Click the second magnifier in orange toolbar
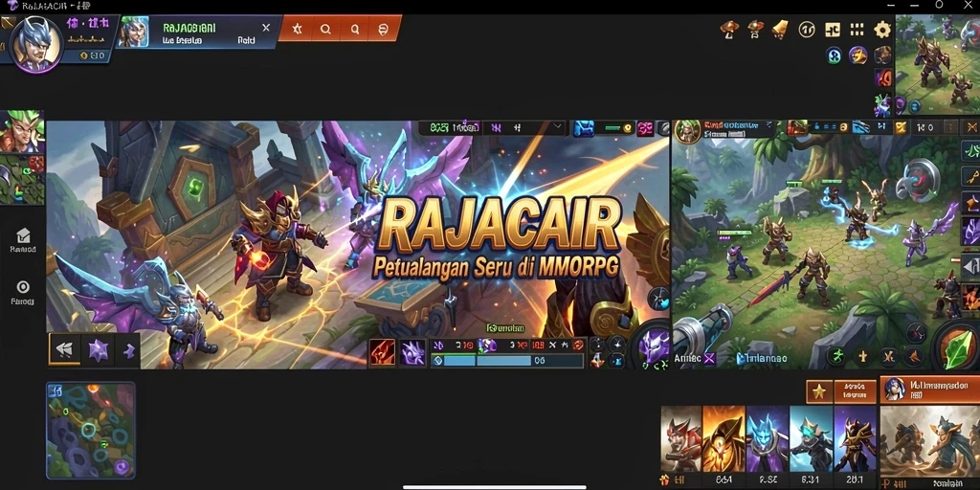Image resolution: width=980 pixels, height=490 pixels. tap(354, 29)
